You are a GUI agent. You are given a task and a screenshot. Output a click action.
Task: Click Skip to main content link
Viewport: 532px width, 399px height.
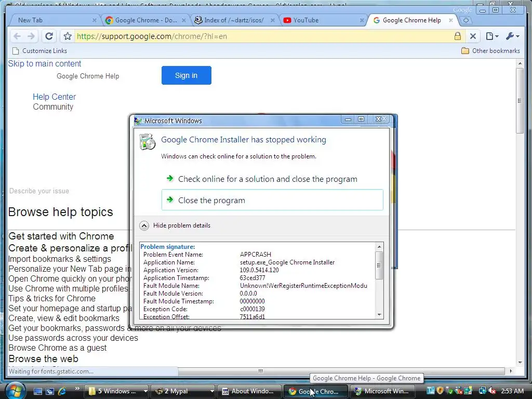[45, 64]
